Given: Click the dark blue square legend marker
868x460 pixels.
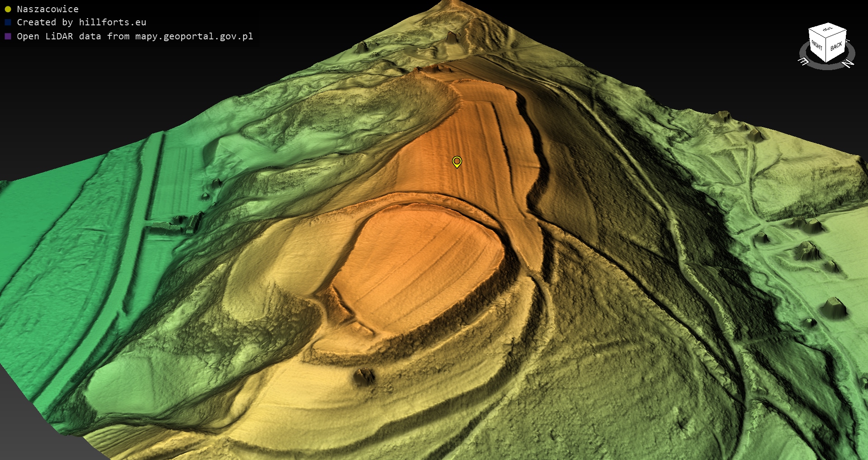Looking at the screenshot, I should tap(8, 22).
